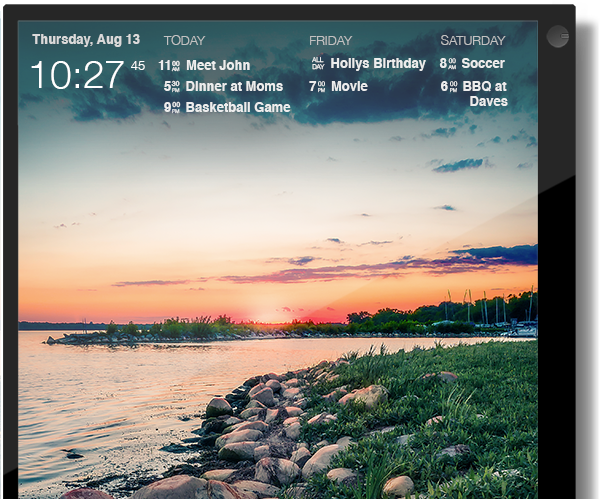Select the TODAY column header

[184, 41]
